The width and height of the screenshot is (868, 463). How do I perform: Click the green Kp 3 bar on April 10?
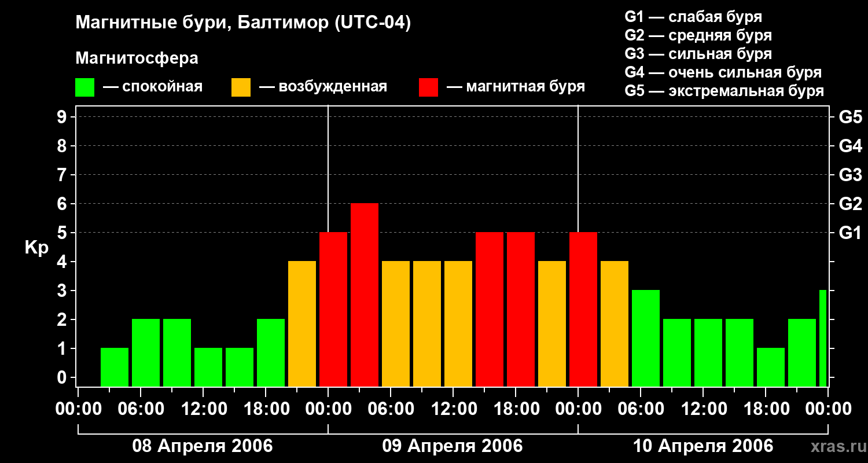click(646, 339)
